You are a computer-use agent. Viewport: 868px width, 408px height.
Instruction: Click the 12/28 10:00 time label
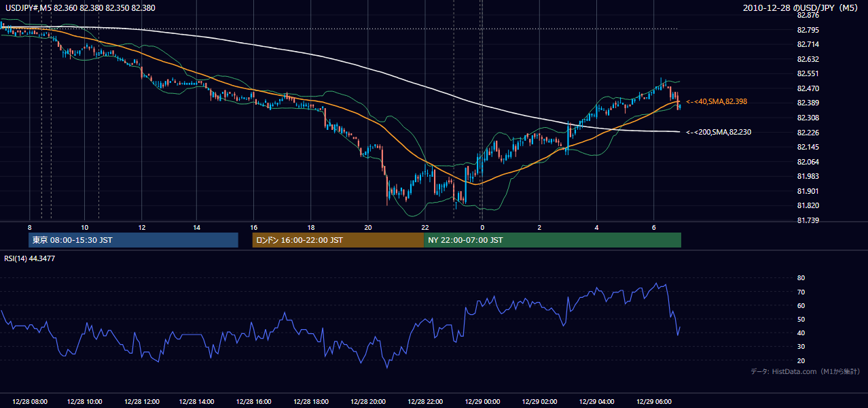85,402
